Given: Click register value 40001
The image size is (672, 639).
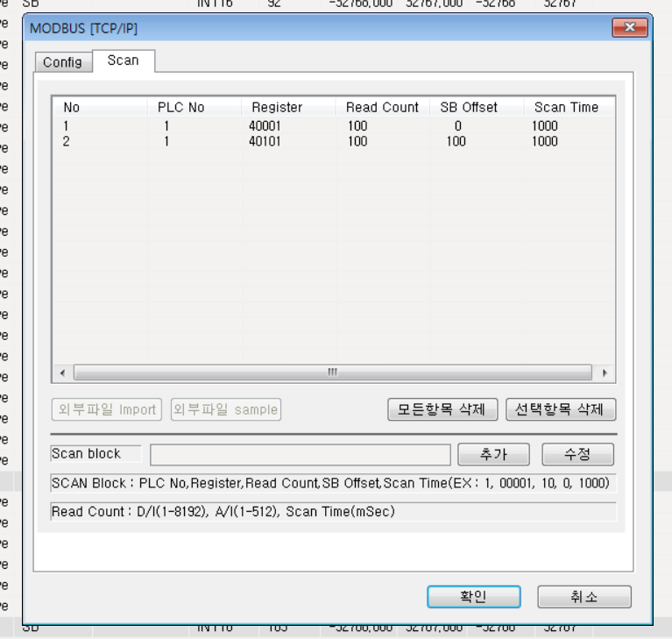Looking at the screenshot, I should click(265, 126).
